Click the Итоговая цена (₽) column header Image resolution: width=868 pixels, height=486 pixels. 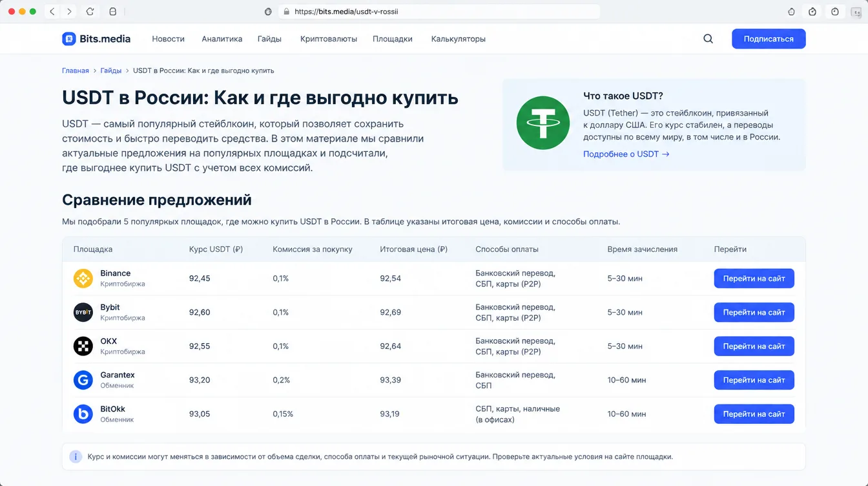coord(413,249)
